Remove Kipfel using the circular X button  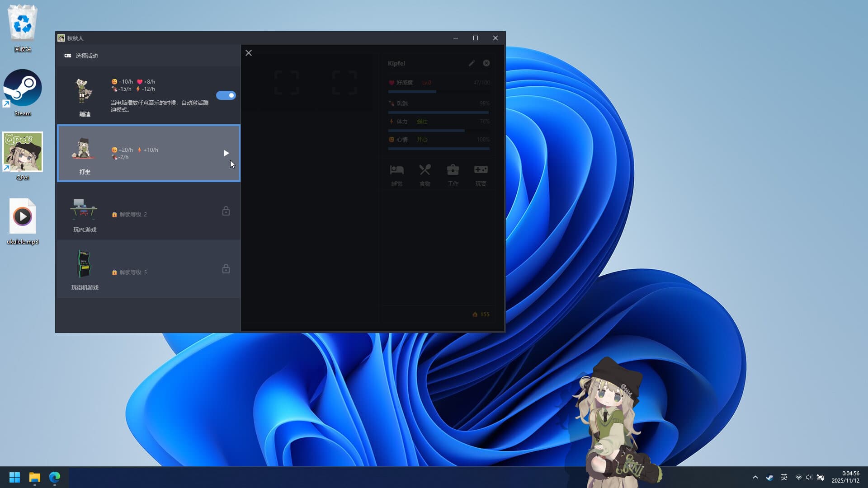(486, 63)
